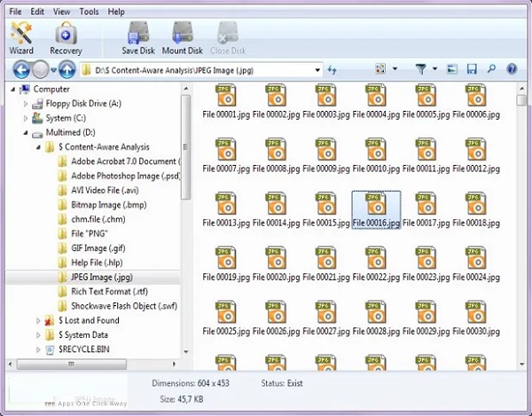Select Rich Text Format (.rtf) folder
Image resolution: width=532 pixels, height=416 pixels.
pos(103,292)
